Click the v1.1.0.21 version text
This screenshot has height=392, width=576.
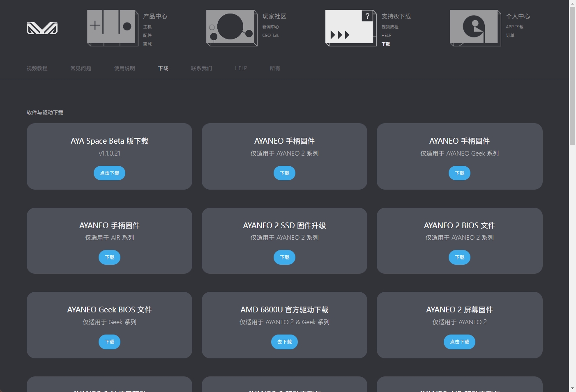tap(109, 154)
